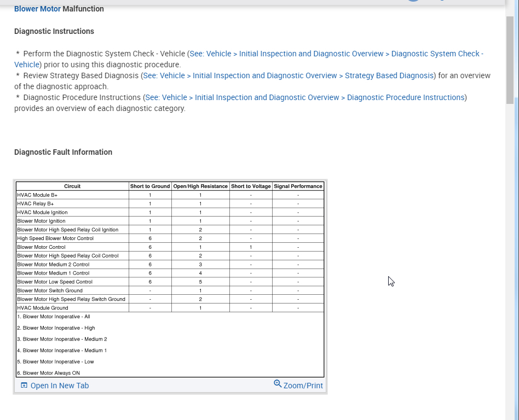Click the 'HVAC Relay B+' row label
Screen dimensions: 519x420
(x=36, y=204)
